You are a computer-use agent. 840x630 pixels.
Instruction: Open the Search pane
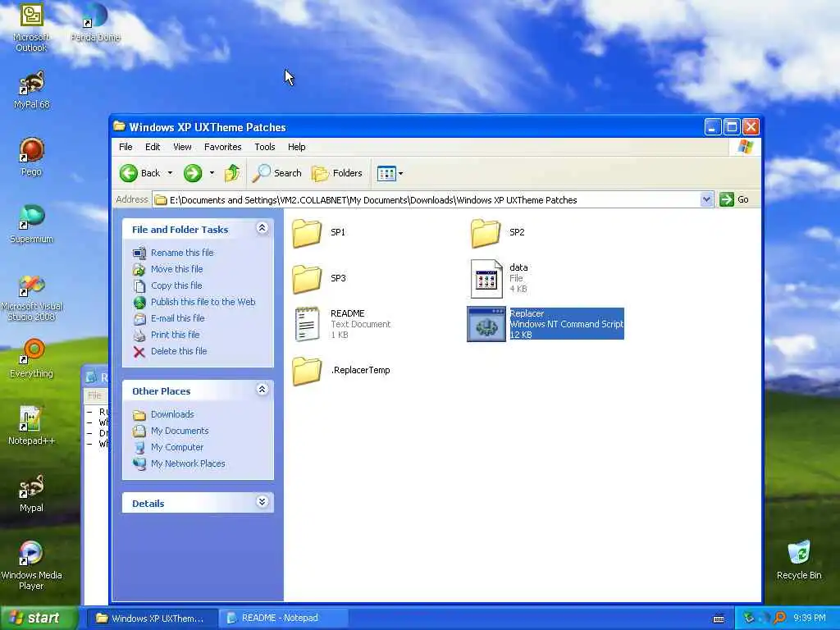[x=277, y=173]
